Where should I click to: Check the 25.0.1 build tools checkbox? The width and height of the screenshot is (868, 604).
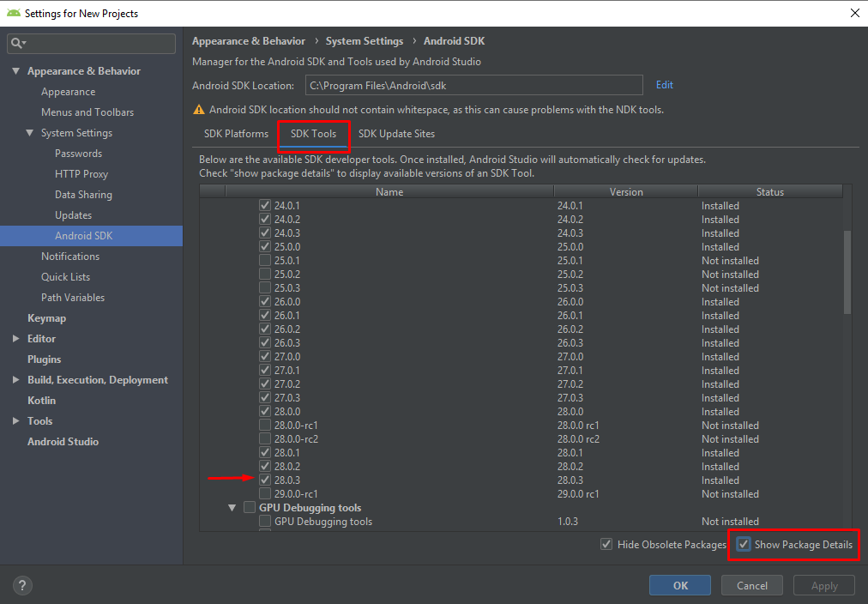(265, 260)
